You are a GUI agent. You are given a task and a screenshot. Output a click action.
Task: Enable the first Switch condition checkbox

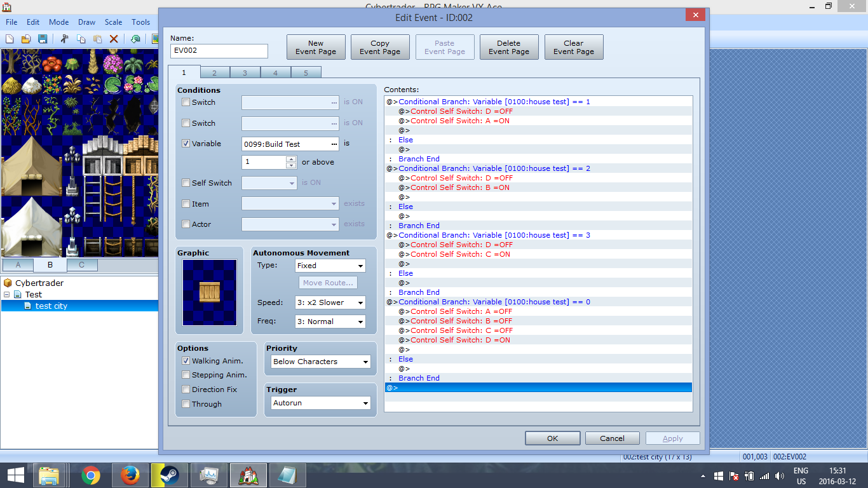click(x=186, y=102)
